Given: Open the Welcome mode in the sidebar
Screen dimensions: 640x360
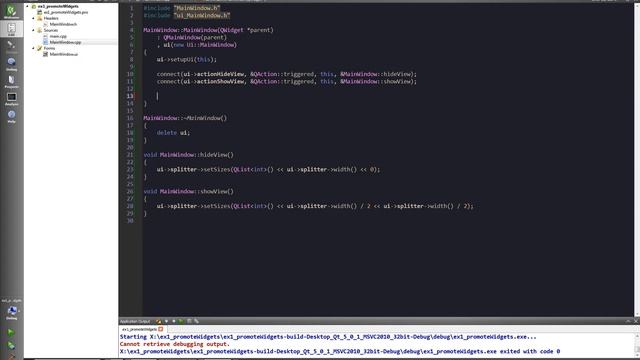Looking at the screenshot, I should [11, 11].
